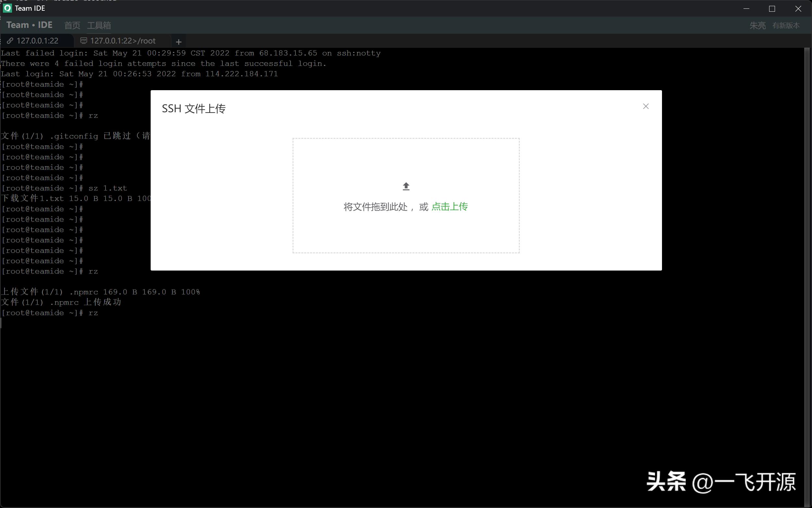Viewport: 812px width, 508px height.
Task: Click the maximize window icon
Action: [x=772, y=9]
